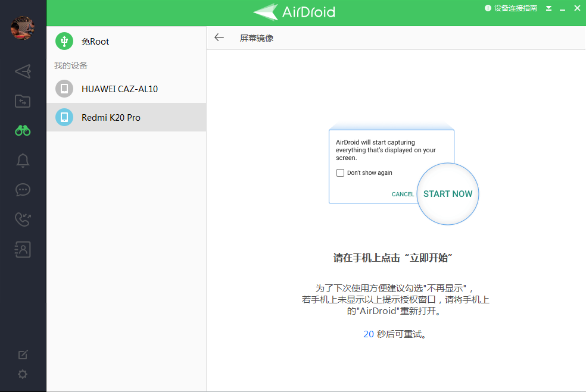Click the 20 秒后可重试 countdown text

(395, 334)
